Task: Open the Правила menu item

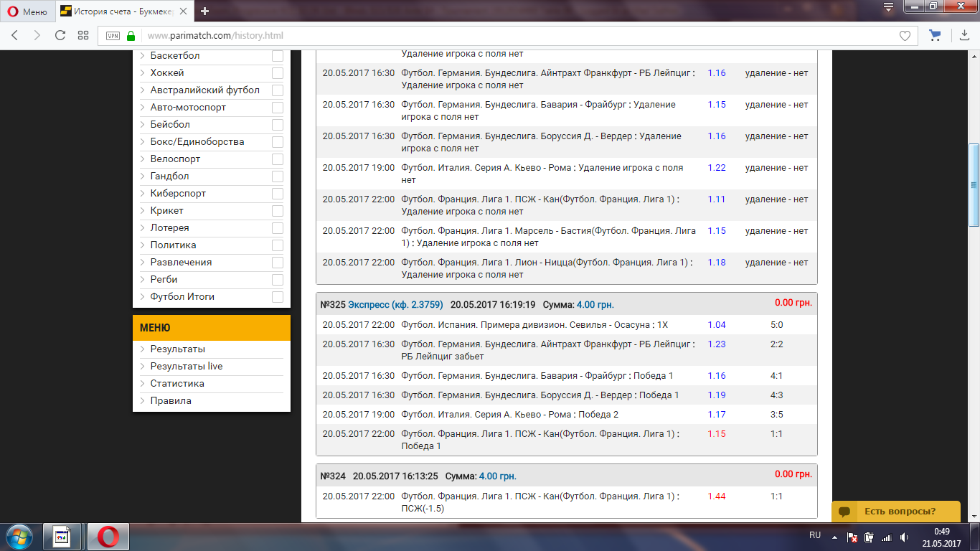Action: pos(171,401)
